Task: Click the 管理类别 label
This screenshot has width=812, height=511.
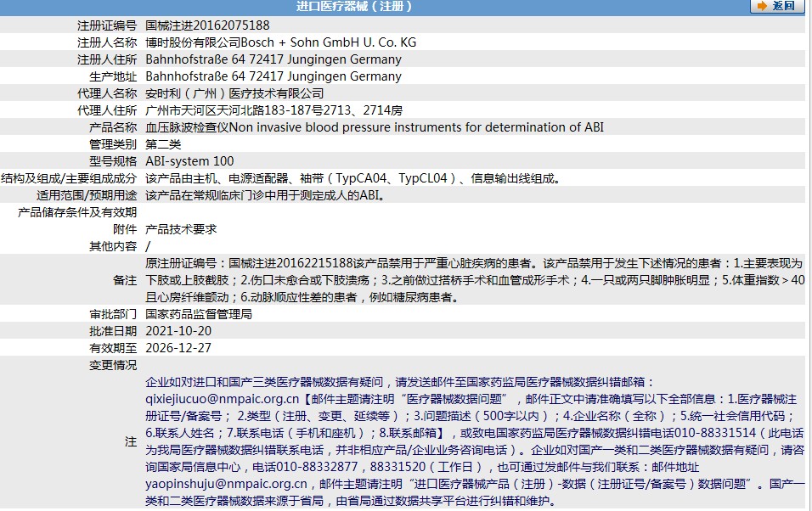Action: [x=113, y=144]
